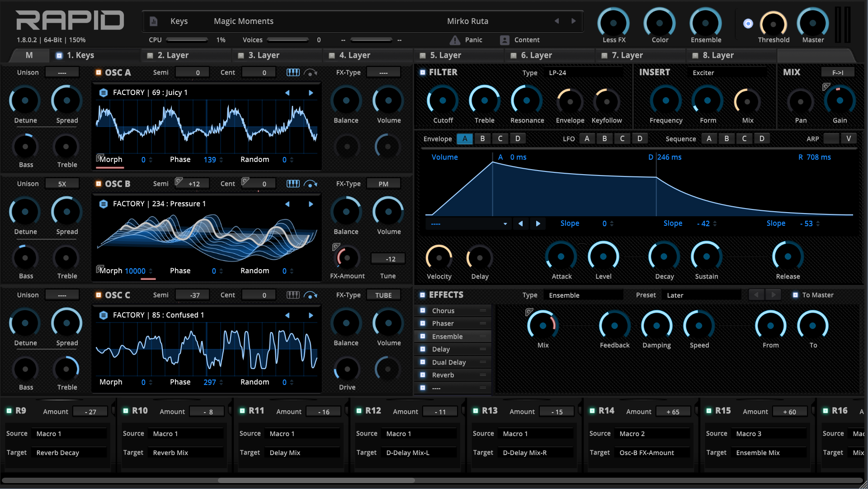Click the OSC A retrigger arc icon

tap(310, 72)
